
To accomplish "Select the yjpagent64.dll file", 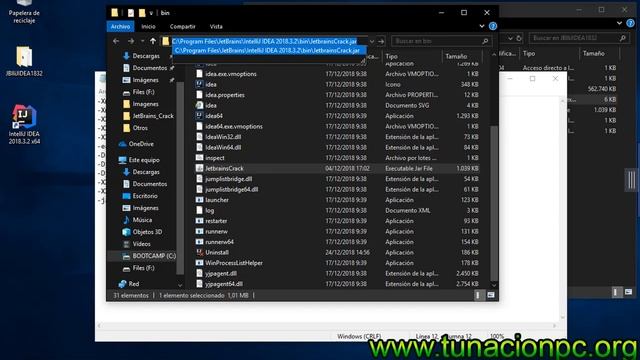I will coord(224,284).
